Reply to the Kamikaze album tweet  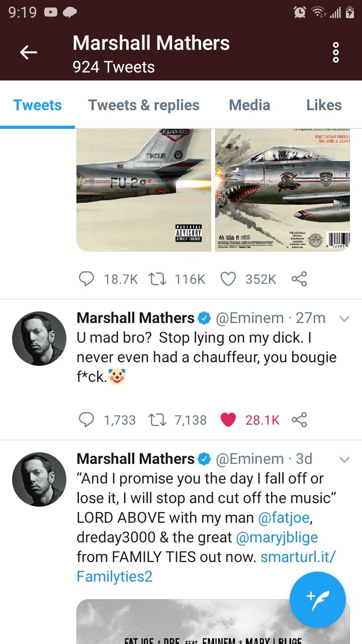tap(87, 279)
